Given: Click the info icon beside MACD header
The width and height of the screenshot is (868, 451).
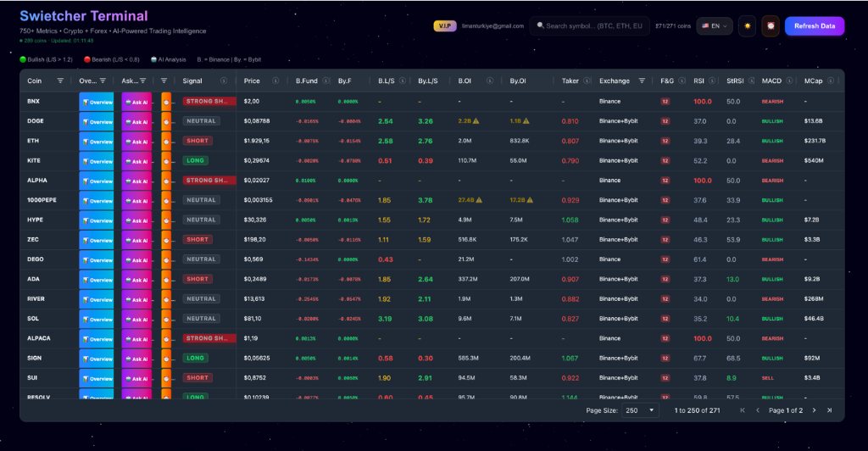Looking at the screenshot, I should (789, 81).
